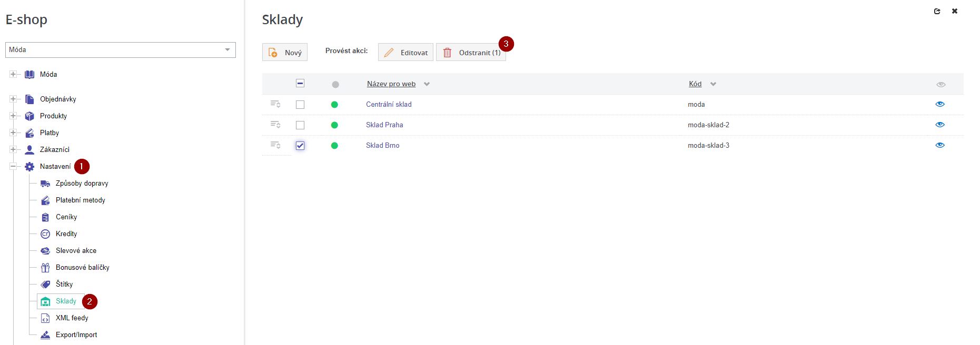Check the Centrální sklad row checkbox
980x345 pixels.
300,105
